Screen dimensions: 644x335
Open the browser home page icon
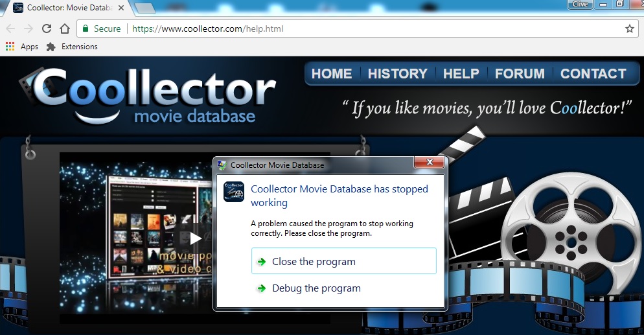click(x=65, y=29)
